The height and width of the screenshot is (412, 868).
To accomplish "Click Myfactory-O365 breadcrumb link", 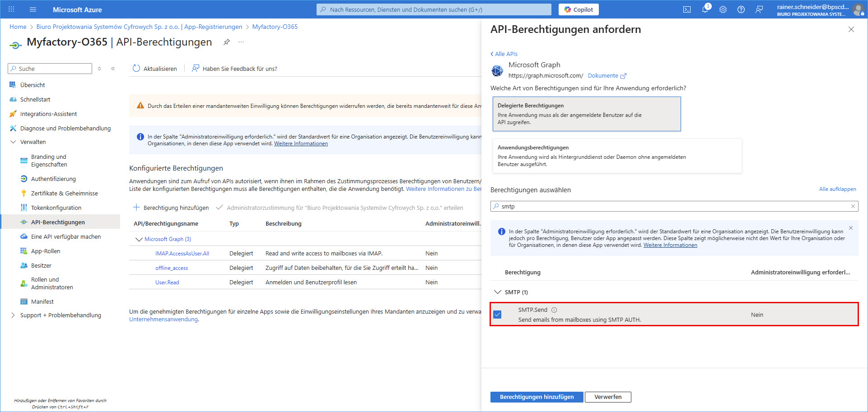I will pyautogui.click(x=275, y=27).
